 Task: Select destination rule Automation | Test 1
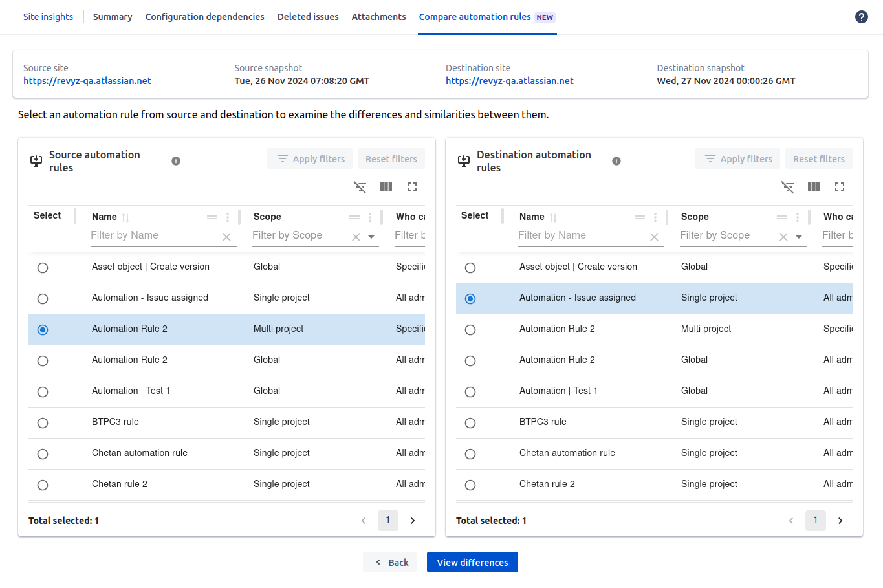(470, 392)
